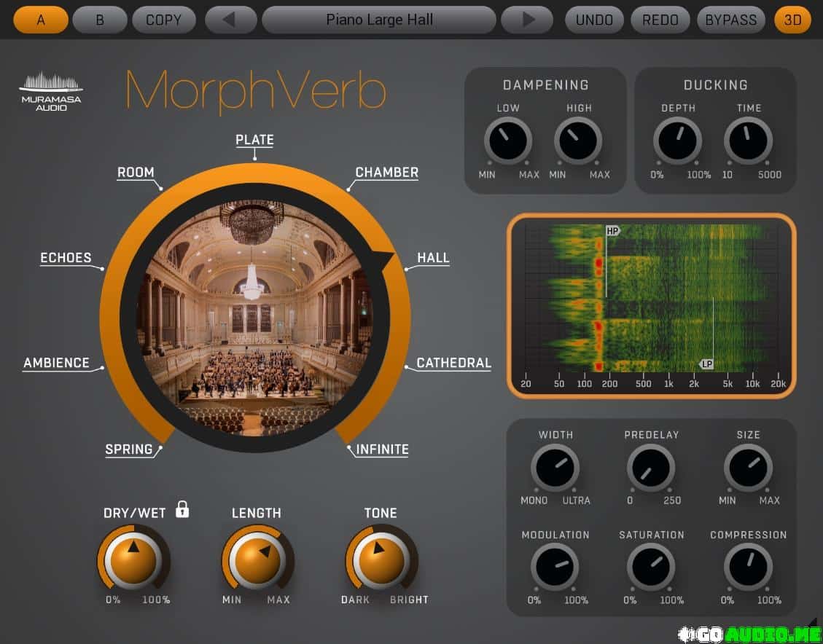Switch to preset slot B

coord(100,20)
